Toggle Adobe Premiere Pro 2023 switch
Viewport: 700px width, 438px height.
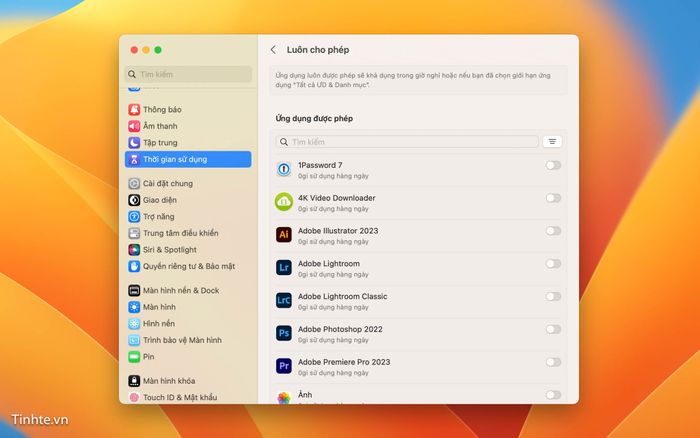(553, 362)
